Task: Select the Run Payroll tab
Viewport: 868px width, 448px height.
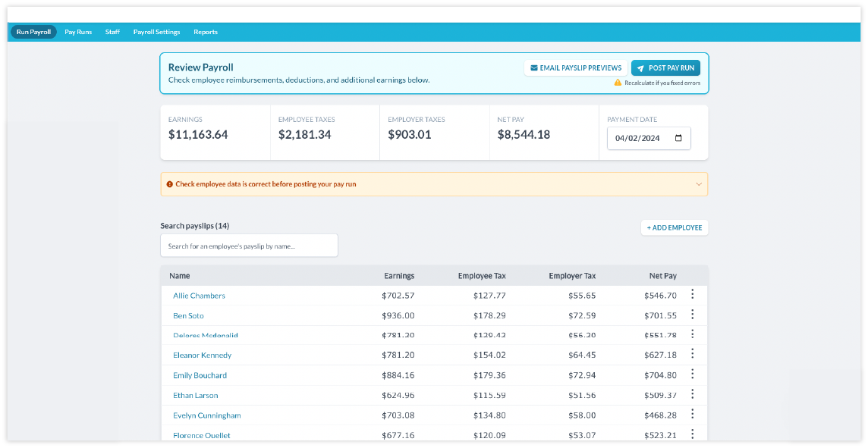Action: [33, 32]
